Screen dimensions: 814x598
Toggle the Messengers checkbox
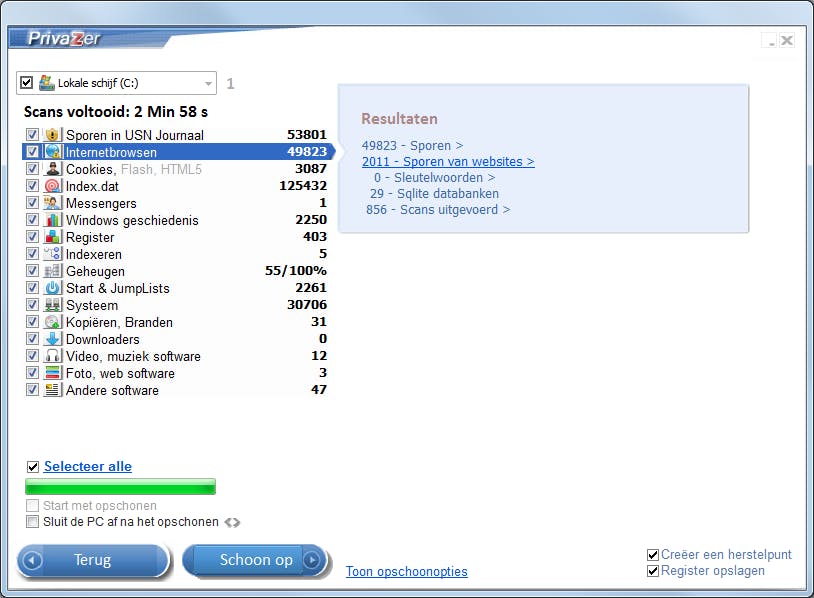tap(32, 203)
